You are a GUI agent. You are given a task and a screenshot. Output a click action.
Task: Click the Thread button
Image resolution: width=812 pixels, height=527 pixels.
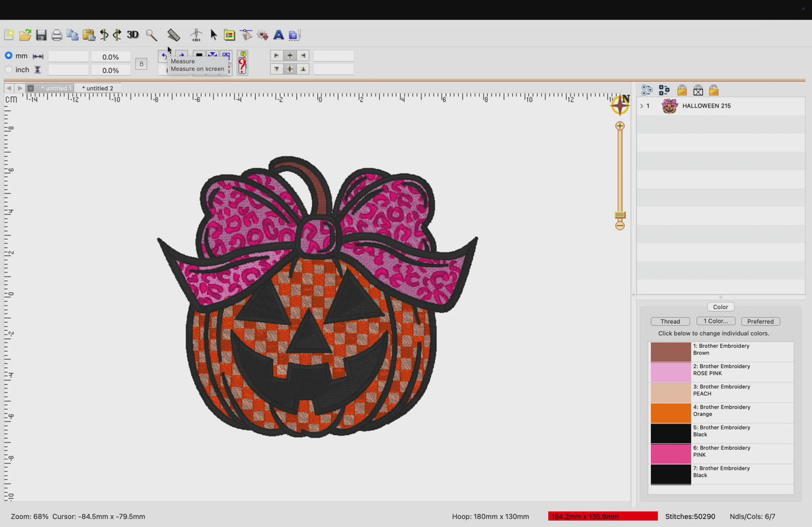coord(671,321)
